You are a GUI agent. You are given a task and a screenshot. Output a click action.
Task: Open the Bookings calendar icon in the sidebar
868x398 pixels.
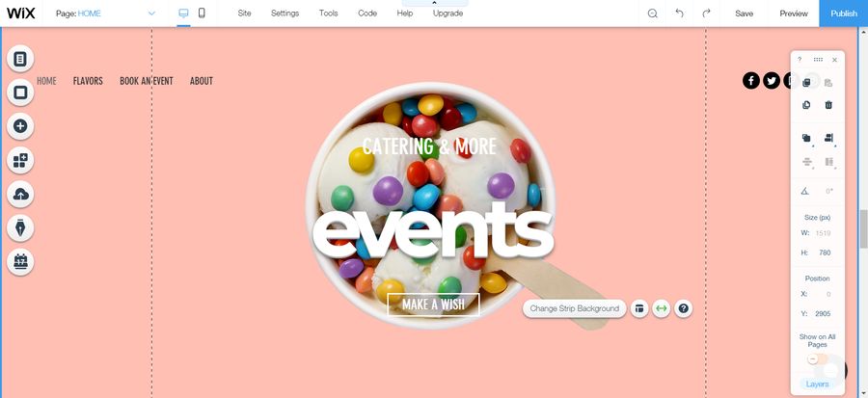coord(20,261)
